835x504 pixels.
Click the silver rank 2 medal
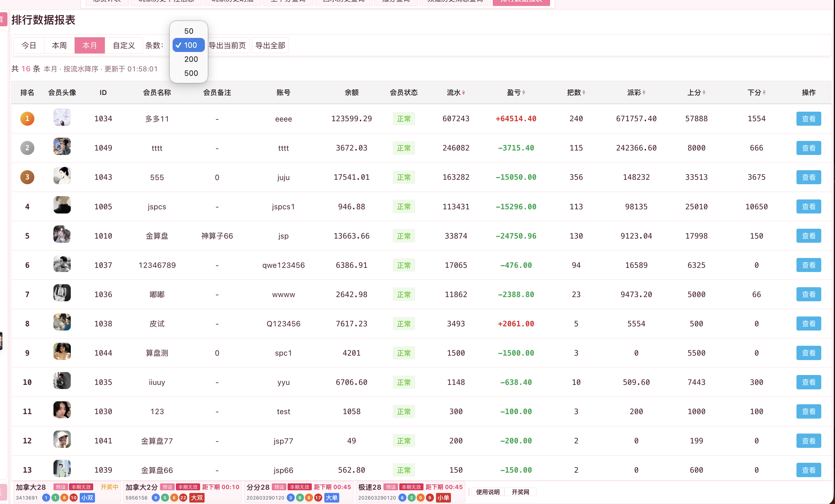27,148
